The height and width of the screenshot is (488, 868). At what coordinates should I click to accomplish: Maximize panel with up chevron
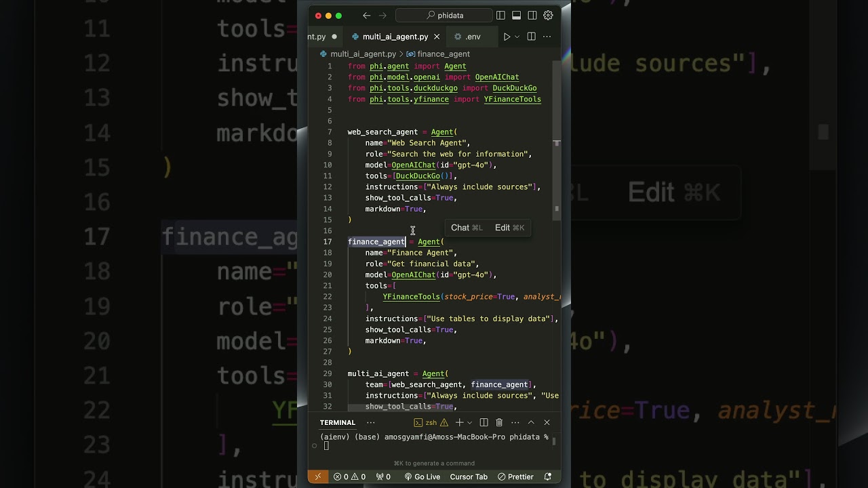[x=531, y=422]
